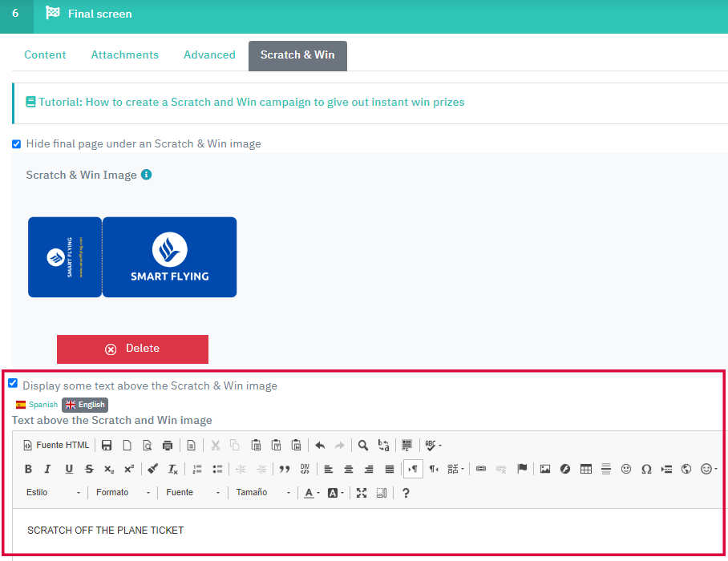This screenshot has width=728, height=561.
Task: Insert a Table
Action: (586, 469)
